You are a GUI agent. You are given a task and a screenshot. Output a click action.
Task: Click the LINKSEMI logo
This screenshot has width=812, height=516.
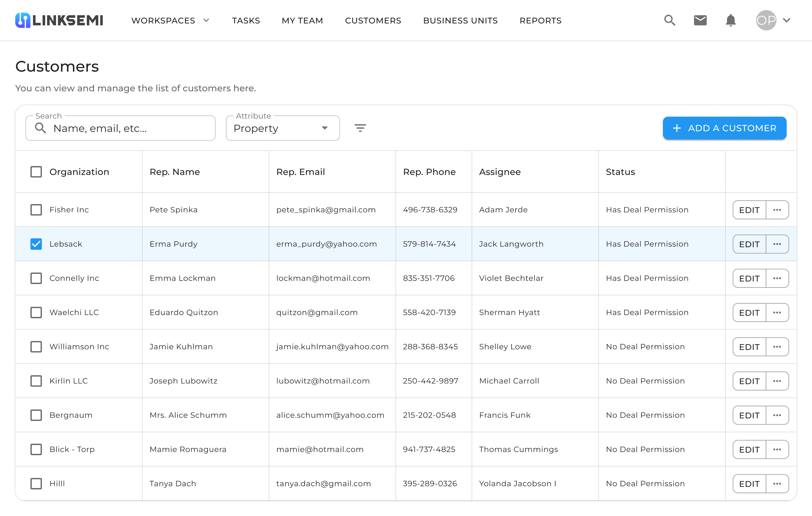pos(59,21)
